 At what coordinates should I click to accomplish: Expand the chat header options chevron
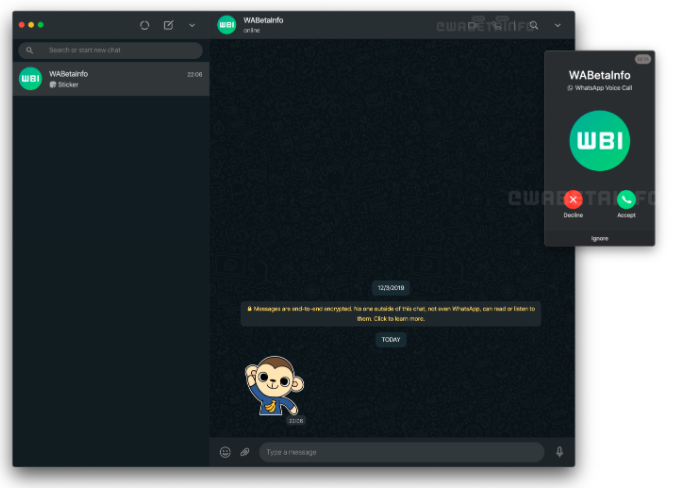pyautogui.click(x=558, y=25)
